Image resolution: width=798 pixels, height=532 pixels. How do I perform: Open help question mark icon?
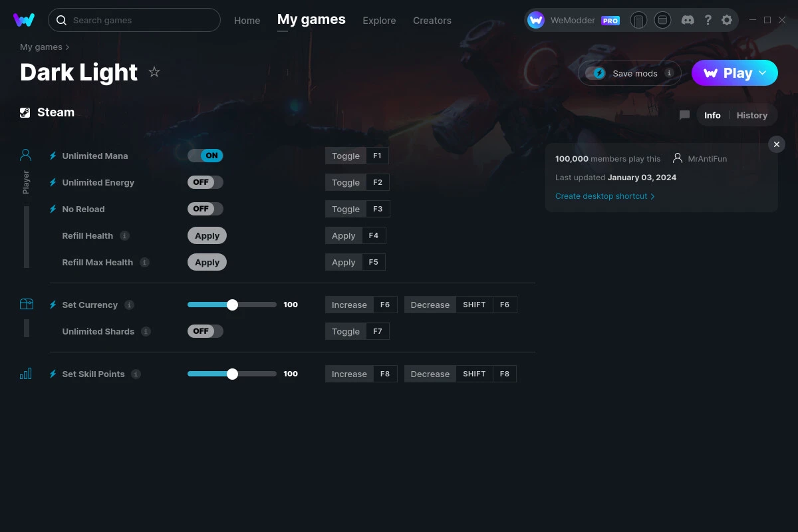click(x=708, y=20)
